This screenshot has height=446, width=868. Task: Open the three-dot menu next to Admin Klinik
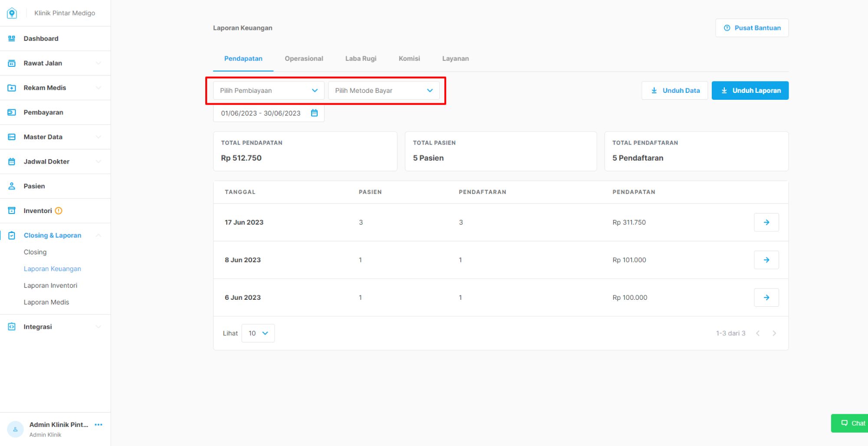(99, 425)
